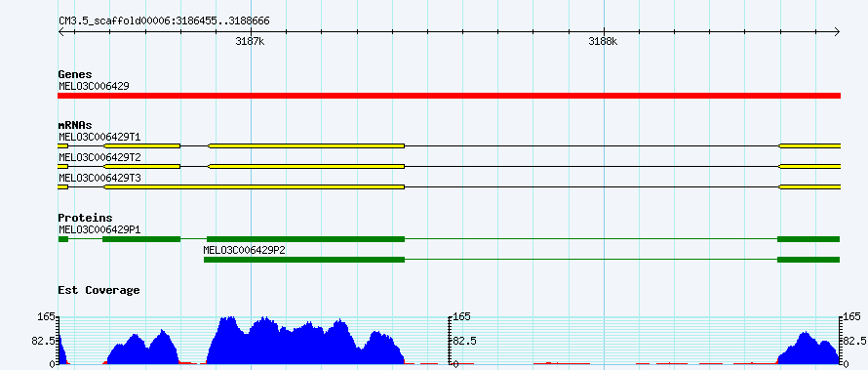This screenshot has width=868, height=370.
Task: Click the red MELO3C006429 gene bar
Action: tap(449, 96)
